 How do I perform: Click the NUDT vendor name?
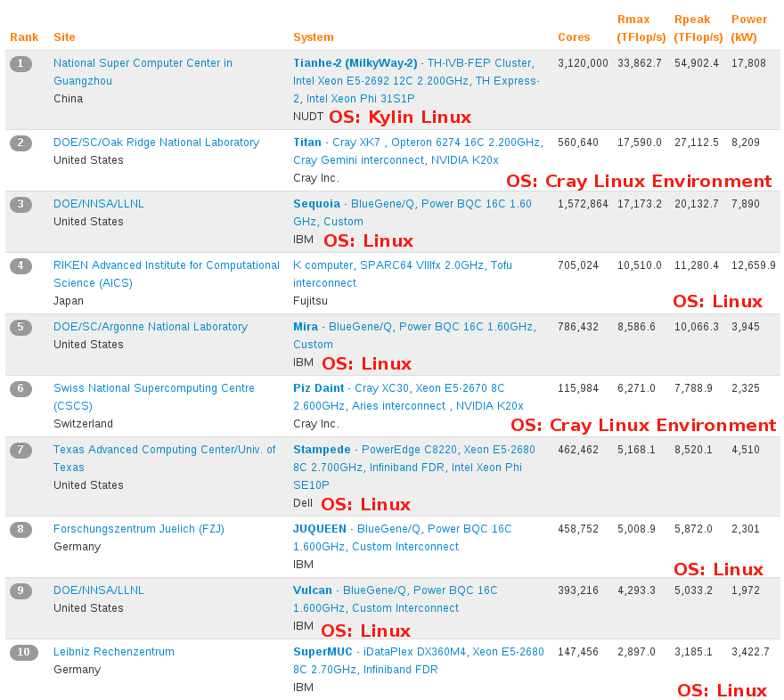[x=308, y=117]
